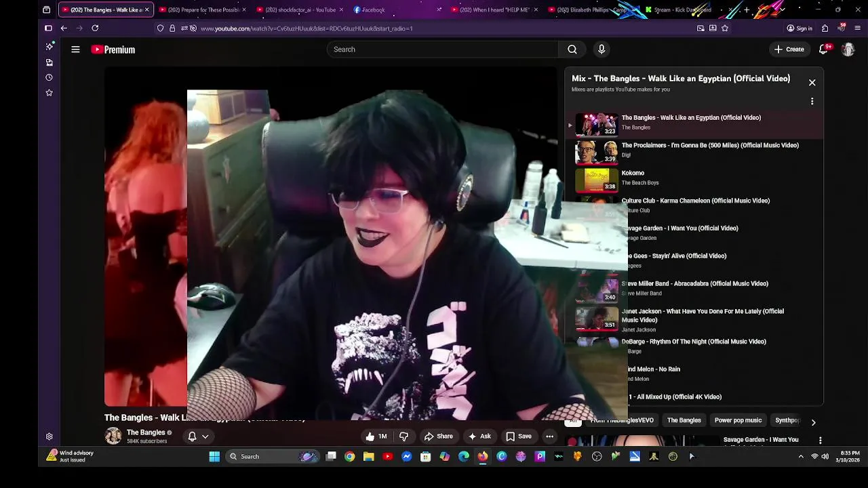Open site lock information icon
This screenshot has height=488, width=868.
[172, 28]
